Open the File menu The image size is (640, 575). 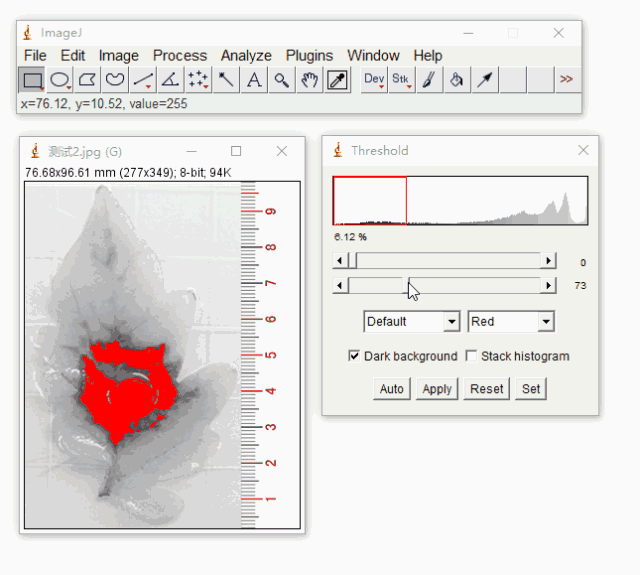click(x=35, y=56)
